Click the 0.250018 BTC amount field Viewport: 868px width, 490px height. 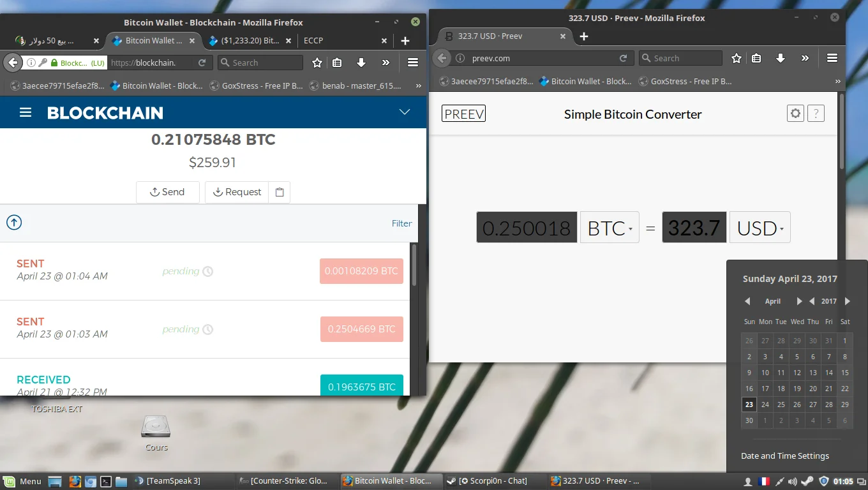coord(527,228)
